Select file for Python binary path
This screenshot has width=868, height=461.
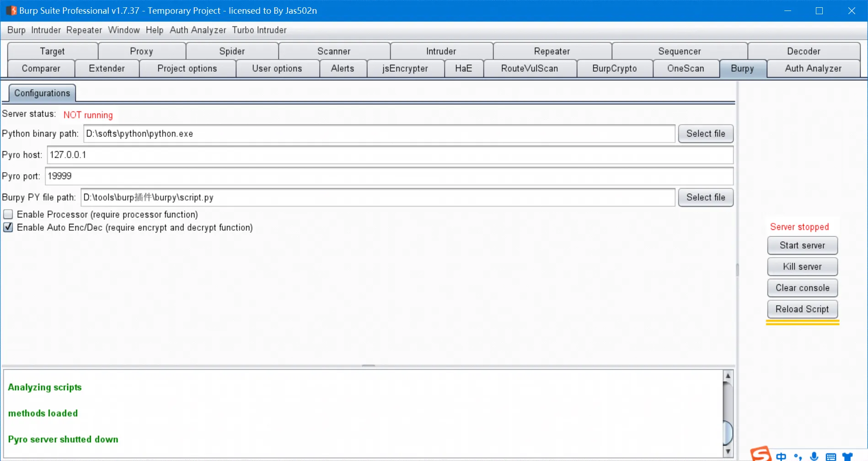pos(706,134)
